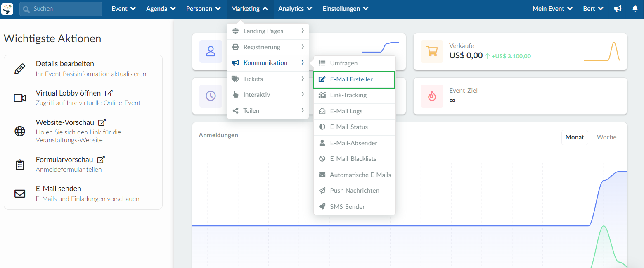644x268 pixels.
Task: Click the external link icon after Website-Vorschau
Action: [x=102, y=122]
